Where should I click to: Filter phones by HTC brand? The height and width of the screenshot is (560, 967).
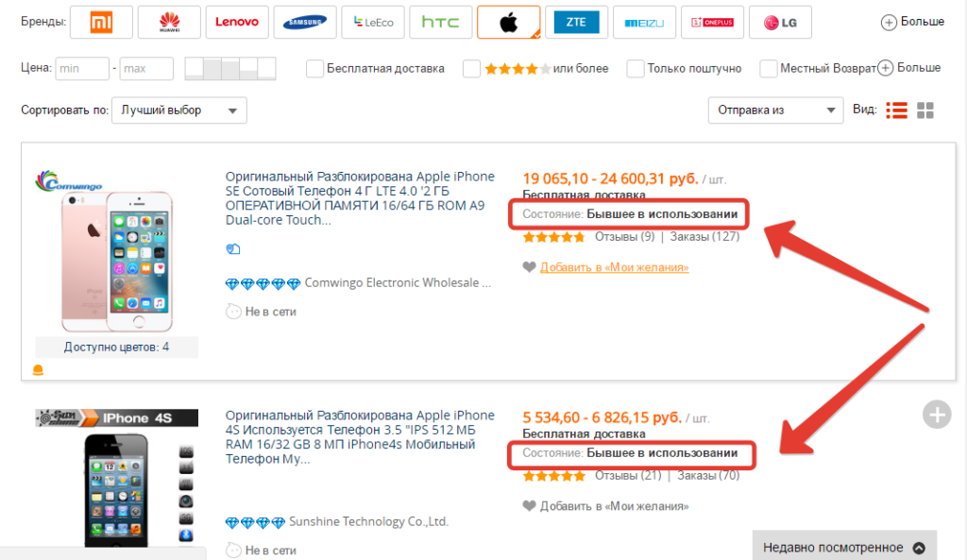tap(440, 23)
